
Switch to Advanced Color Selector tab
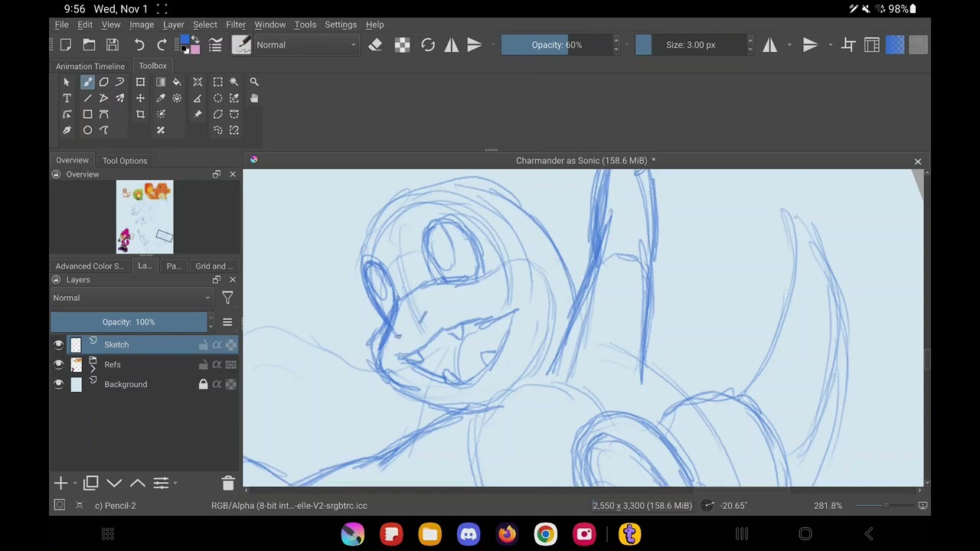point(89,266)
